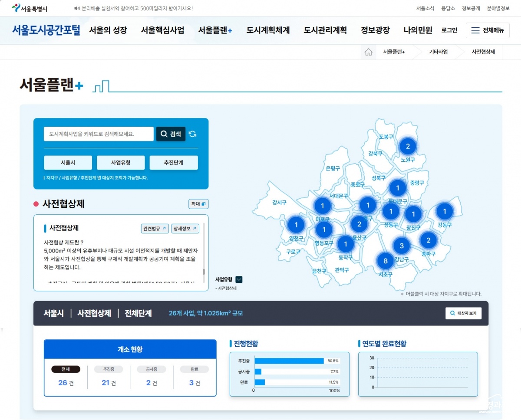Open the 서울시 district filter
Viewport: 521px width, 420px height.
[68, 163]
